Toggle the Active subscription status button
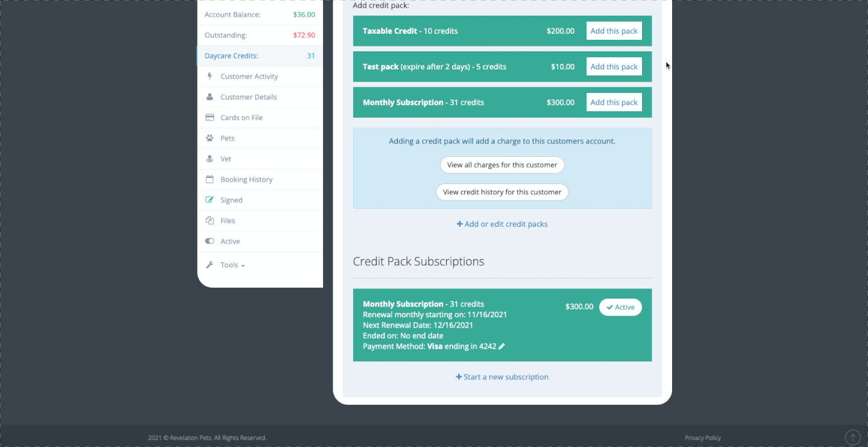Image resolution: width=868 pixels, height=447 pixels. click(620, 307)
